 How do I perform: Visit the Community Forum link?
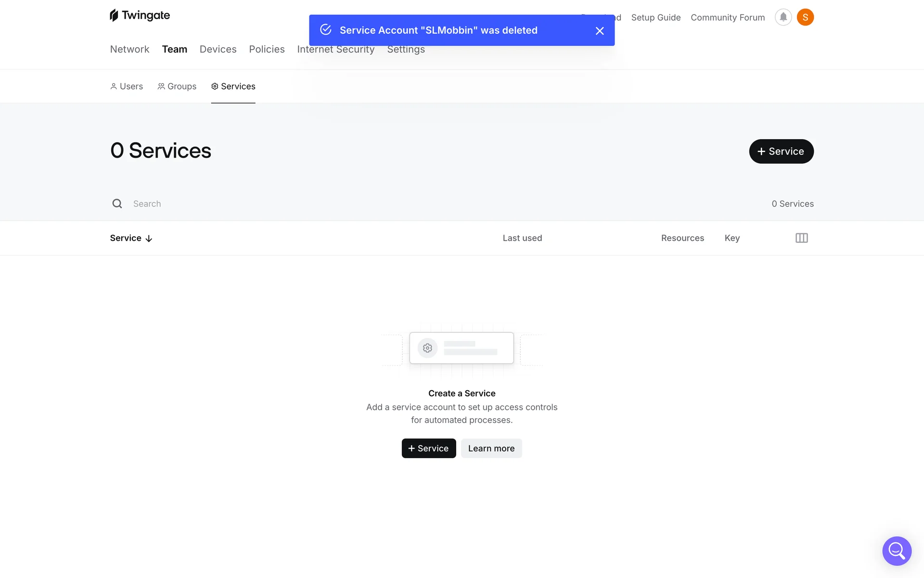click(727, 17)
